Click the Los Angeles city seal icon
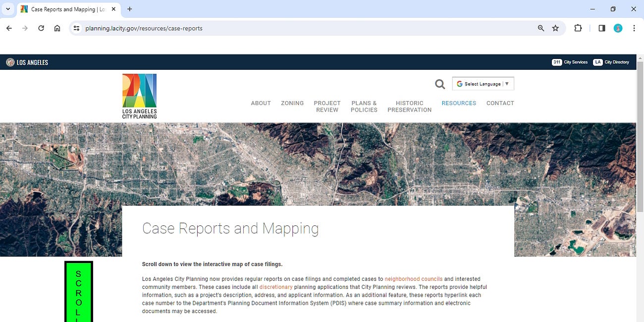This screenshot has width=644, height=322. pos(10,62)
